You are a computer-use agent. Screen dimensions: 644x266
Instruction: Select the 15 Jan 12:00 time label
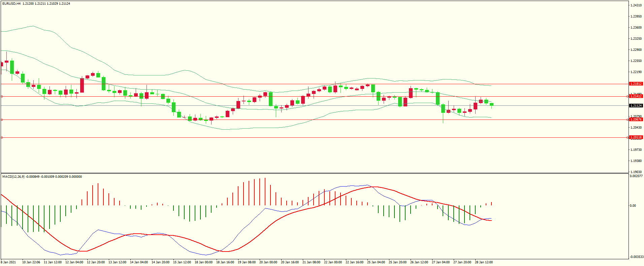coord(182,262)
